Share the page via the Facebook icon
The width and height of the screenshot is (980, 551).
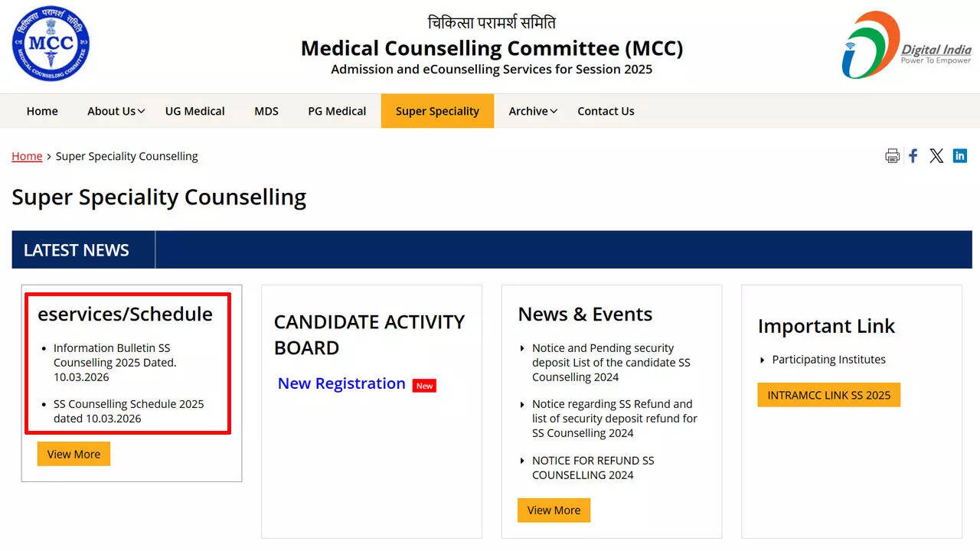click(913, 155)
